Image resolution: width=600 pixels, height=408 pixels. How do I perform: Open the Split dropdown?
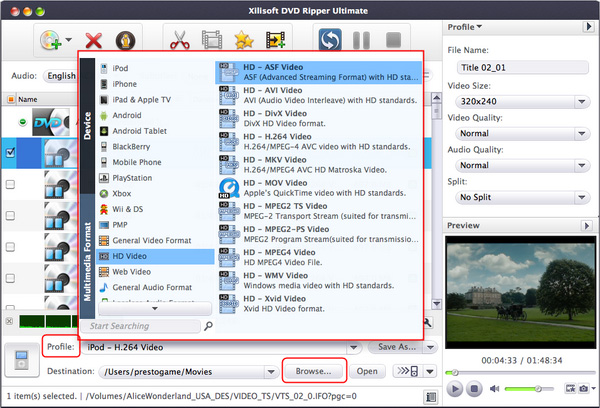point(522,197)
